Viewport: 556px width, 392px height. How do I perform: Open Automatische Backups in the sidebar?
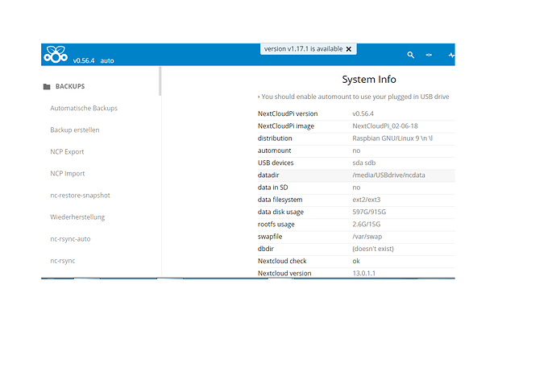tap(84, 108)
